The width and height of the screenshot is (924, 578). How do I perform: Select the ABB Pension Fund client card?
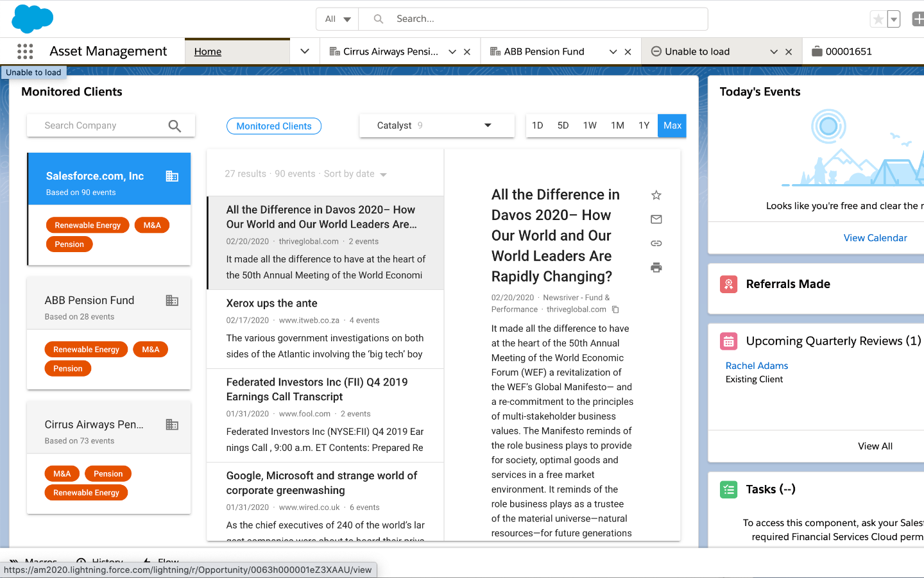click(108, 334)
